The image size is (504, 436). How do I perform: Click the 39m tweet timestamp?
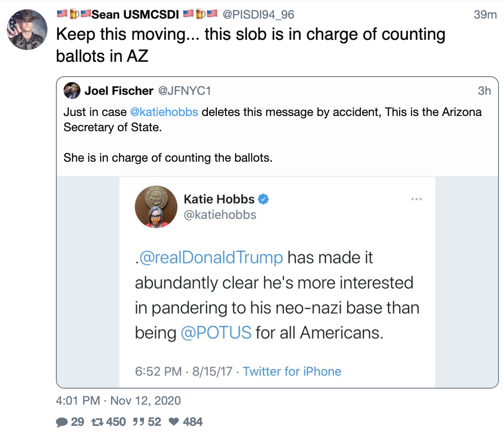(x=485, y=14)
